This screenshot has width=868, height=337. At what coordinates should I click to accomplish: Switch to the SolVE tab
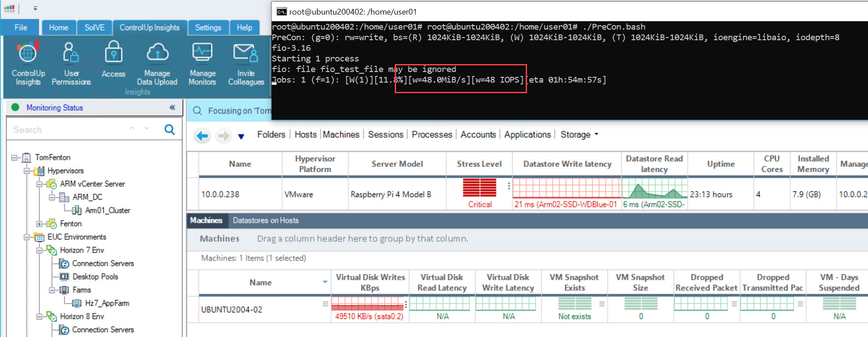(x=94, y=27)
